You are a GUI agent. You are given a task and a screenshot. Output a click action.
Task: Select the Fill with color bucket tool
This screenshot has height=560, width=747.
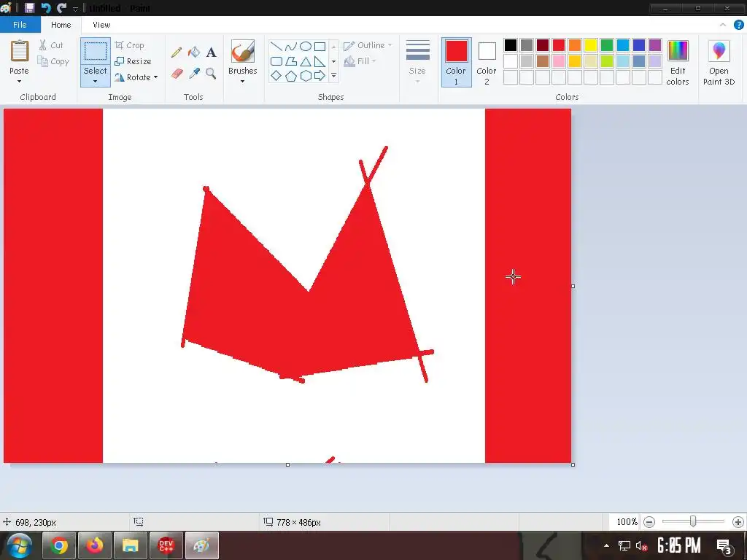194,52
